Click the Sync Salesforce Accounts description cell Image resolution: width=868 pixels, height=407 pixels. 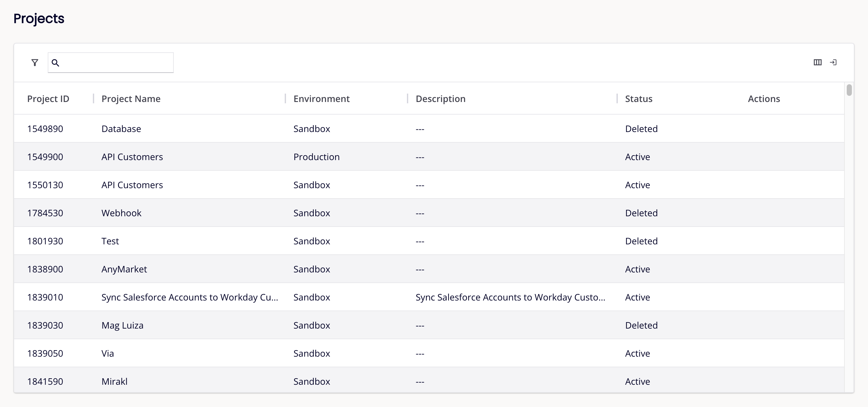click(510, 297)
